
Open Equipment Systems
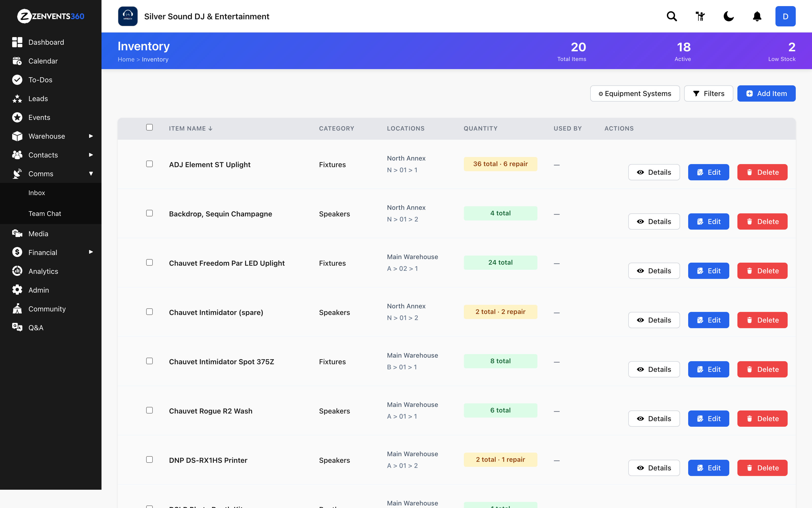point(635,93)
